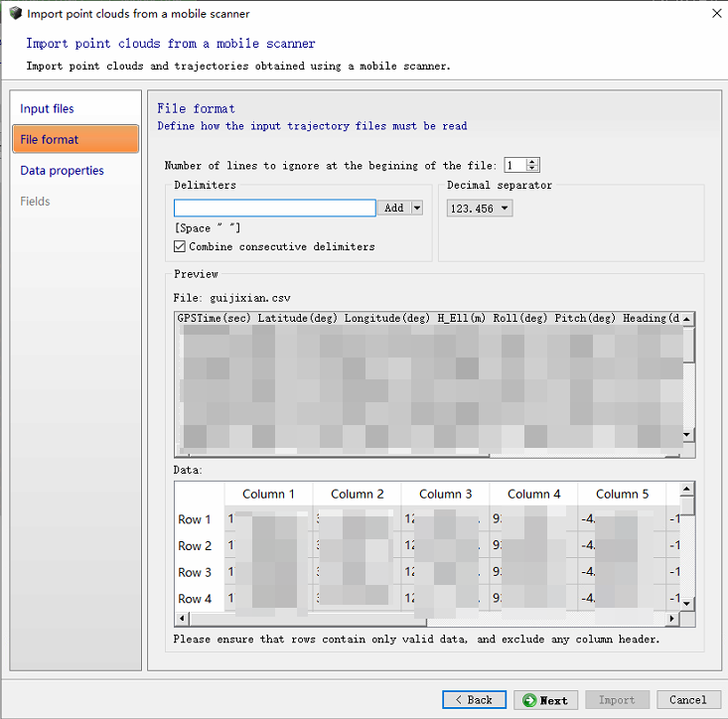Viewport: 728px width, 719px height.
Task: Open the Decimal separator 123.456 dropdown
Action: click(x=480, y=209)
